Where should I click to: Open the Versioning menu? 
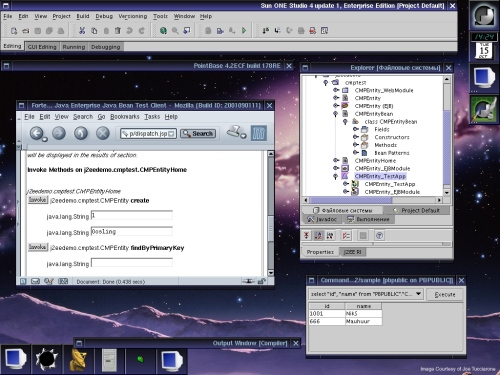tap(132, 16)
